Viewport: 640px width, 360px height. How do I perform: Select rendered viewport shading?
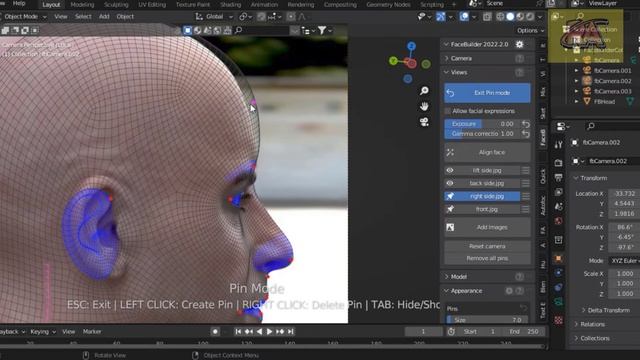(530, 17)
